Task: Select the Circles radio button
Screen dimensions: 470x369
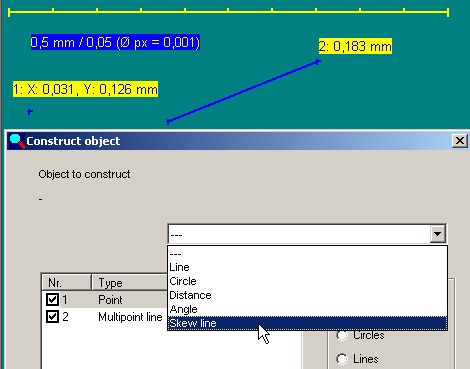Action: coord(342,335)
